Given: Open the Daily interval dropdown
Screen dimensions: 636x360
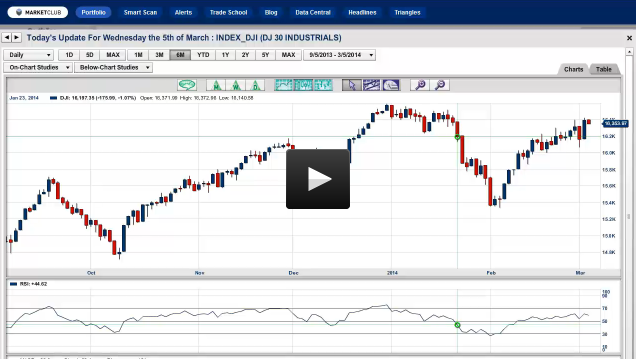Looking at the screenshot, I should tap(28, 55).
